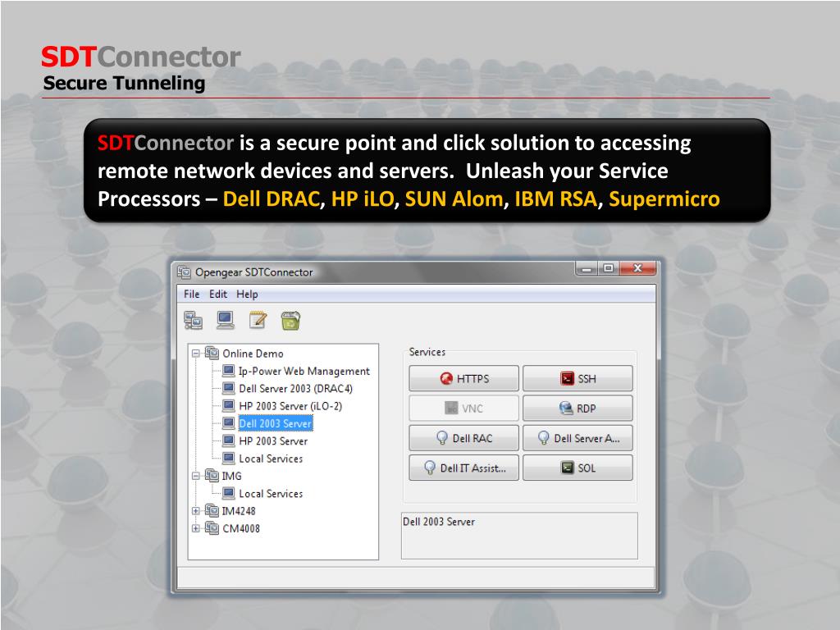840x630 pixels.
Task: Select Dell Server 2003 (DRAC4) host
Action: tap(295, 388)
